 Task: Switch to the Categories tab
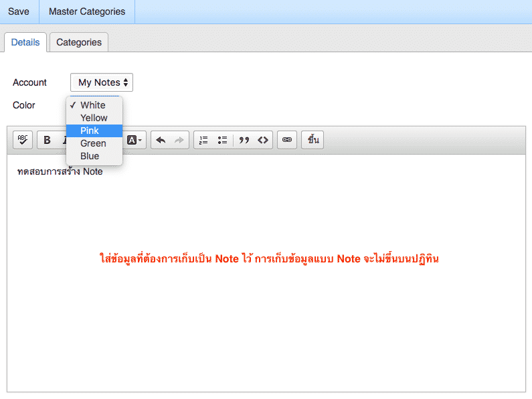coord(79,42)
